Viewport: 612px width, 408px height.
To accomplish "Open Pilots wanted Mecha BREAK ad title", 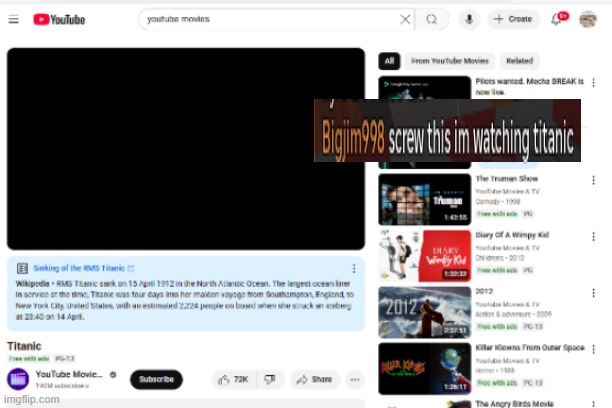I will [x=530, y=86].
